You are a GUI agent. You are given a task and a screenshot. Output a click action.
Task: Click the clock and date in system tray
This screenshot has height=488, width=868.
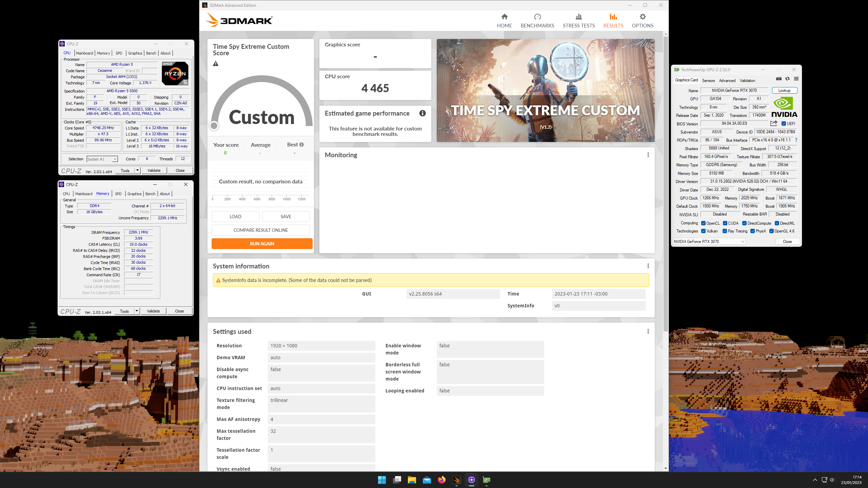point(851,480)
